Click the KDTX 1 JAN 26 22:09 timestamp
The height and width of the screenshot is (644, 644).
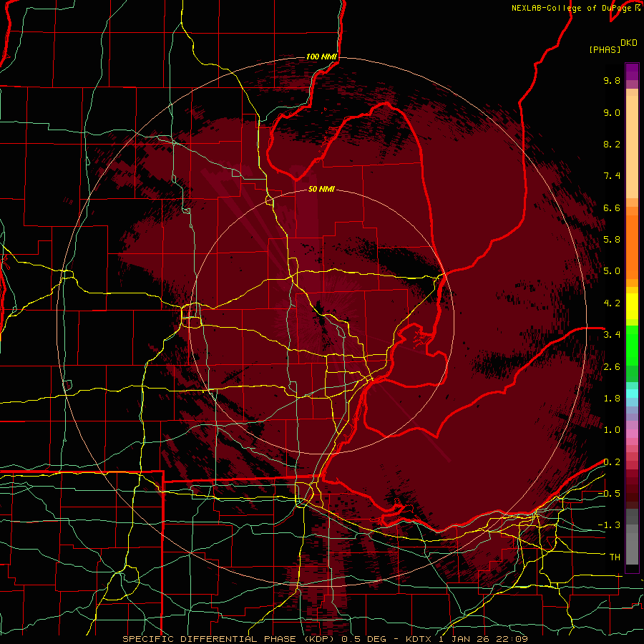[x=467, y=639]
